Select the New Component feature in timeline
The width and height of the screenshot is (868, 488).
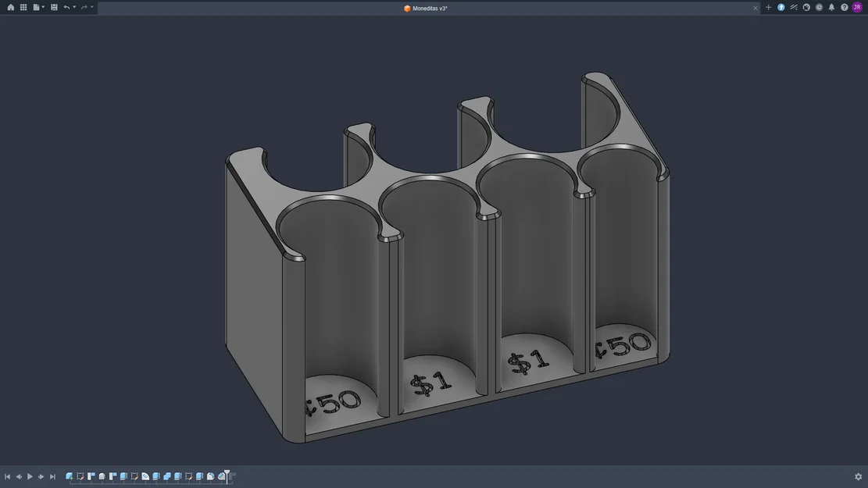point(70,476)
